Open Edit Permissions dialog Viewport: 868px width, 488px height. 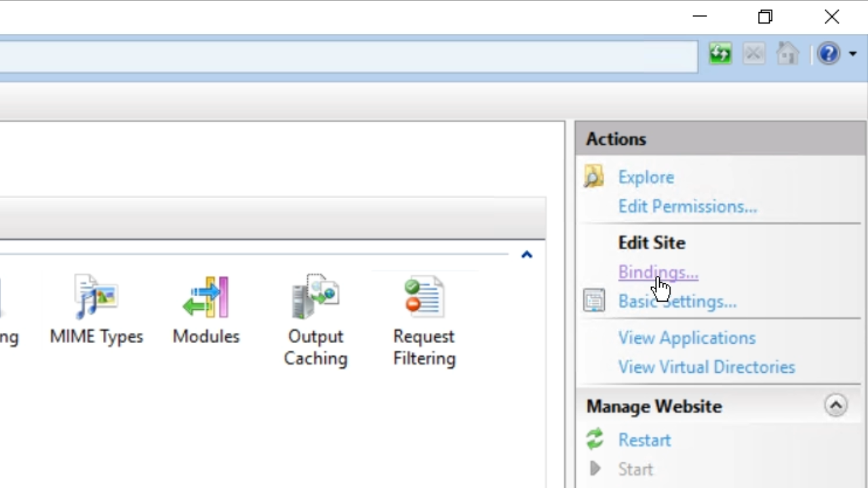pyautogui.click(x=687, y=207)
